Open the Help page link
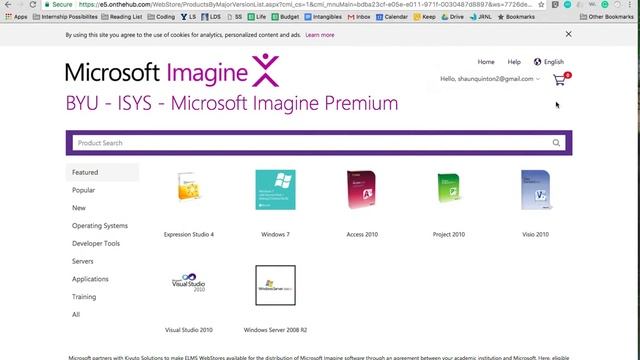 click(x=514, y=62)
